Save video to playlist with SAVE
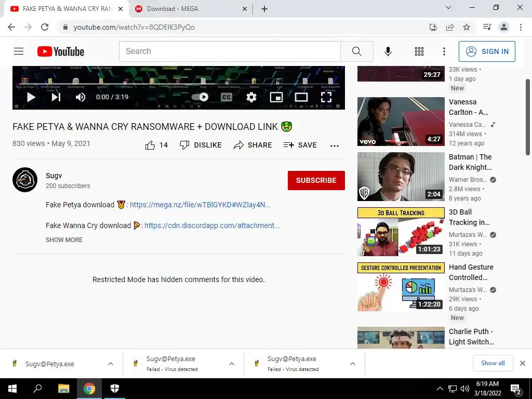Viewport: 532px width, 399px height. click(300, 145)
